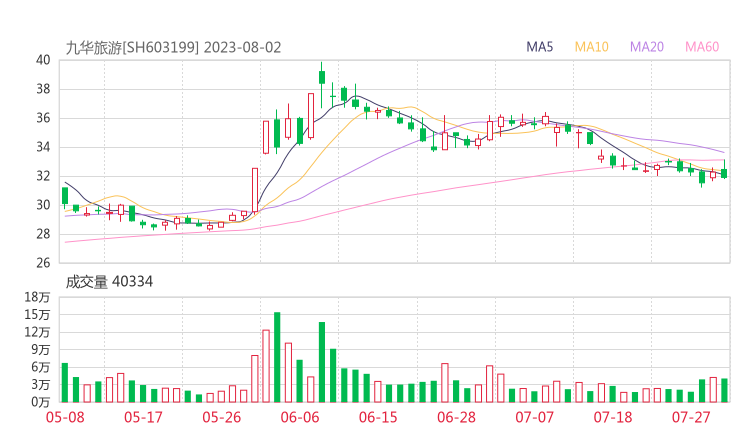Click the MA60 legend label
The image size is (740, 440).
click(x=702, y=47)
